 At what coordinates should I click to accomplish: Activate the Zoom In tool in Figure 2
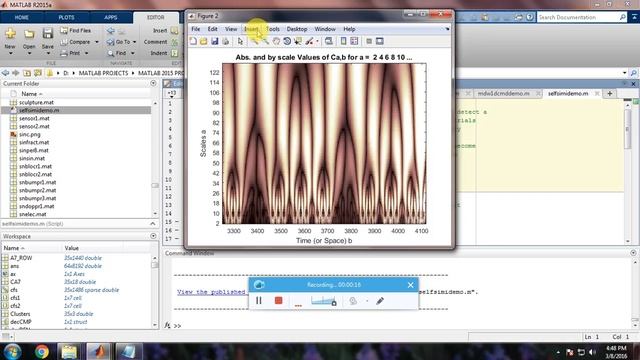click(x=255, y=41)
